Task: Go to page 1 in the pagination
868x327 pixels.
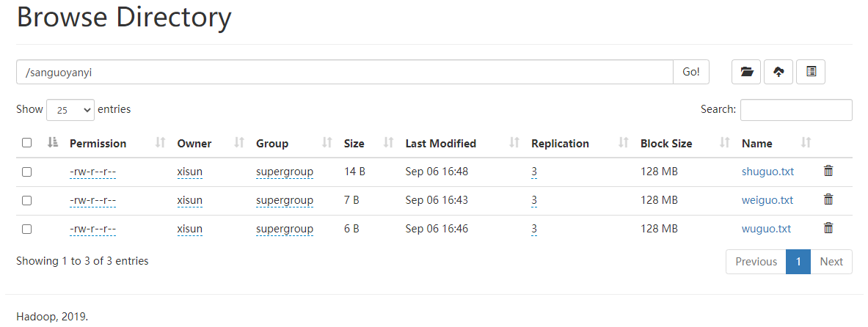Action: pyautogui.click(x=798, y=262)
